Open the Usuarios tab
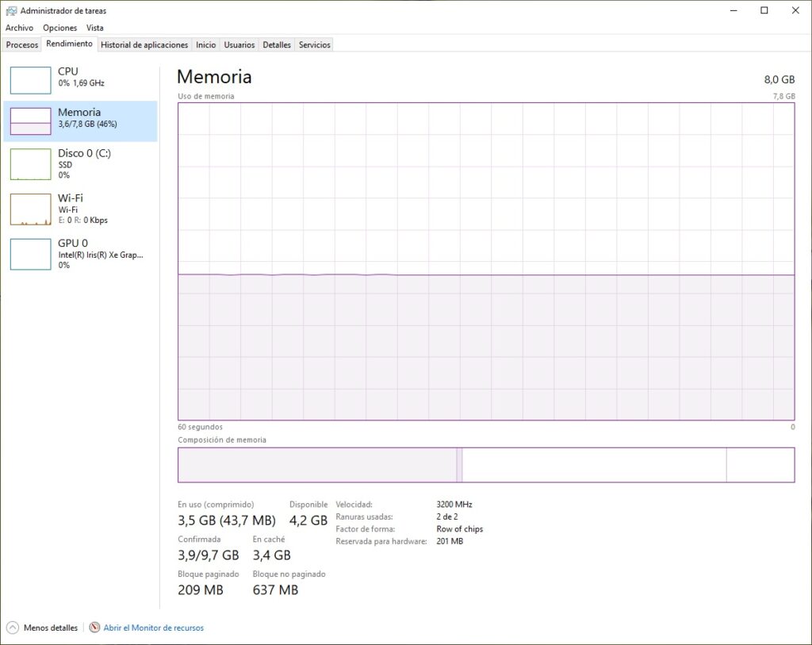The image size is (812, 645). (239, 45)
